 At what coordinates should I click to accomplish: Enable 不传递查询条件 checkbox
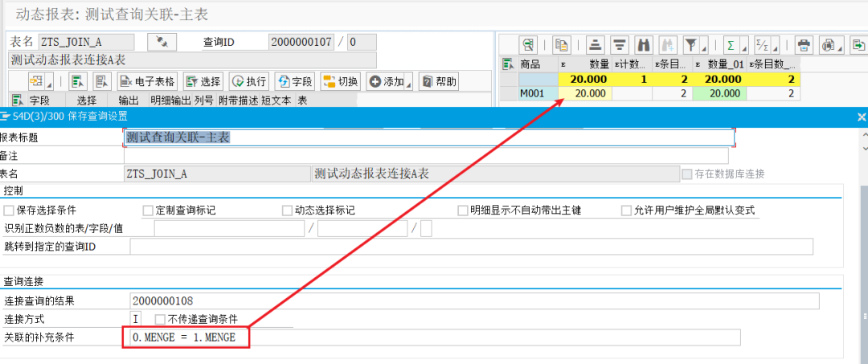coord(160,319)
